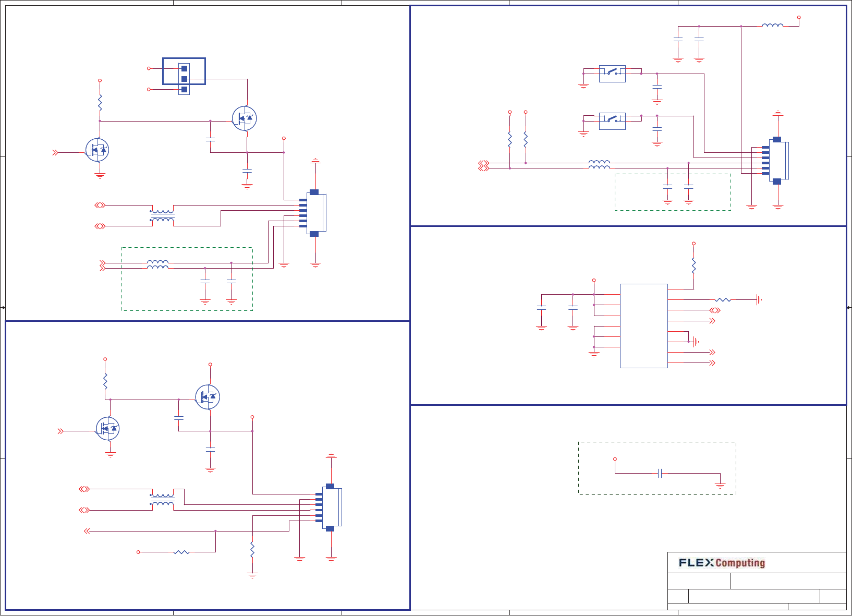Select the dual inductor inside the green dashed box
The height and width of the screenshot is (616, 852).
point(157,264)
